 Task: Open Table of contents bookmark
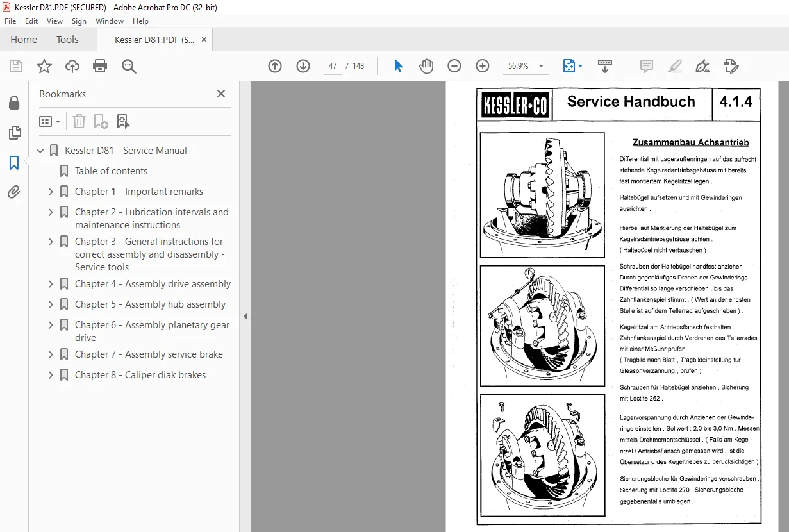tap(111, 171)
